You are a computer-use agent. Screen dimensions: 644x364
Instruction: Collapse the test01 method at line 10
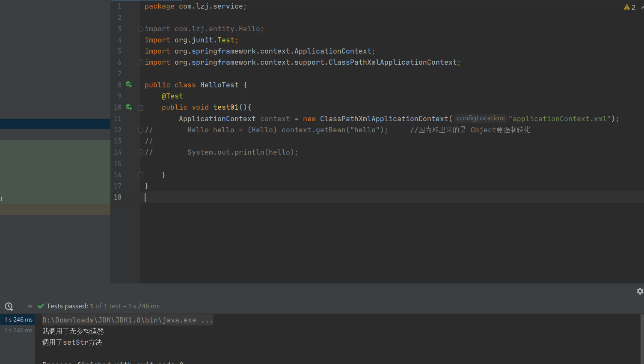140,107
